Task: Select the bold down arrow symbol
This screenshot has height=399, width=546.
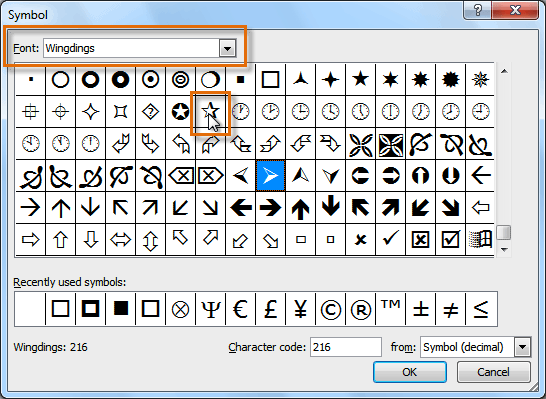Action: (330, 208)
